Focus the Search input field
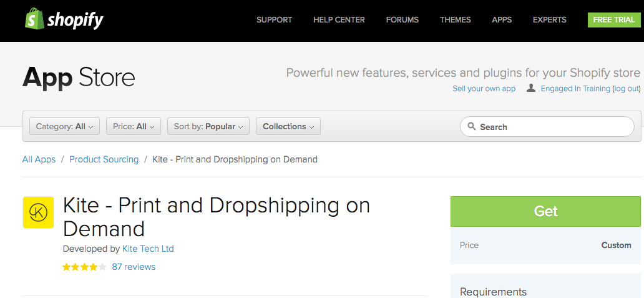Screen dimensions: 644x298 (x=552, y=127)
